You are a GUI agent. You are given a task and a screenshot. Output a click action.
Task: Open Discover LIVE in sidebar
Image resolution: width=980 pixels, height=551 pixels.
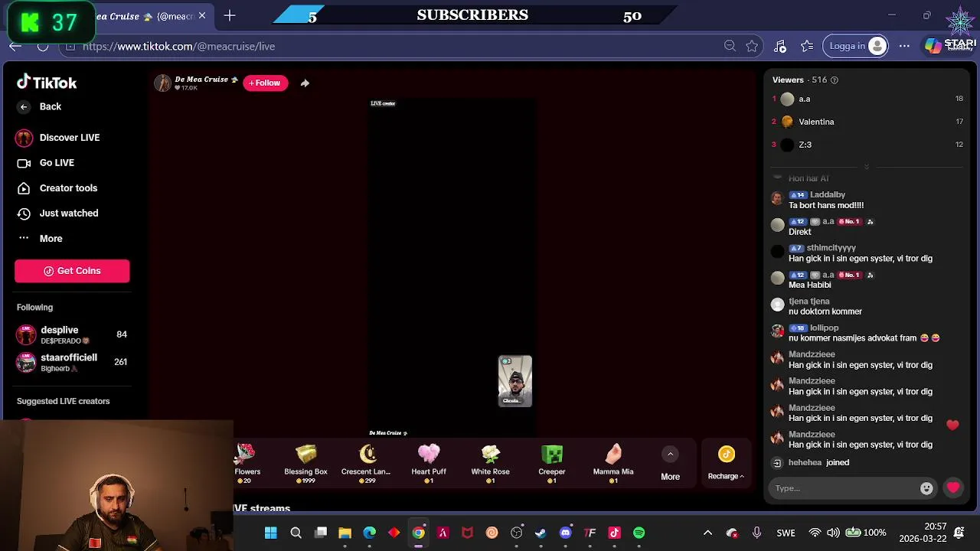tap(58, 138)
